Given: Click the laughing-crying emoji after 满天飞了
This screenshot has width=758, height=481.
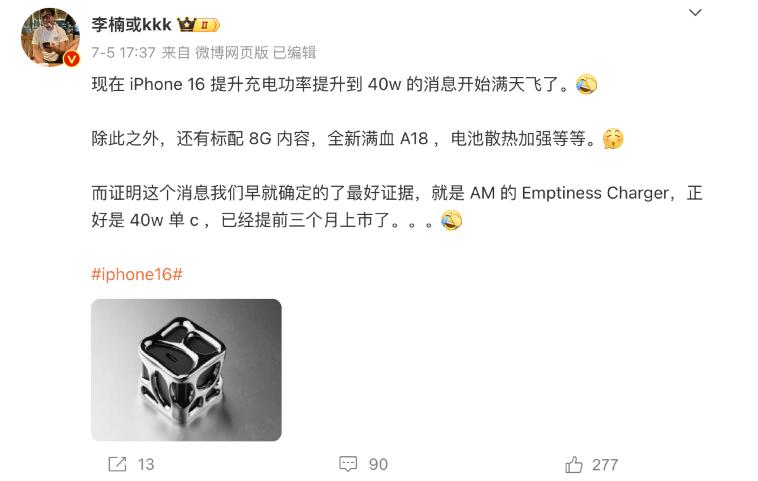Looking at the screenshot, I should (x=586, y=85).
